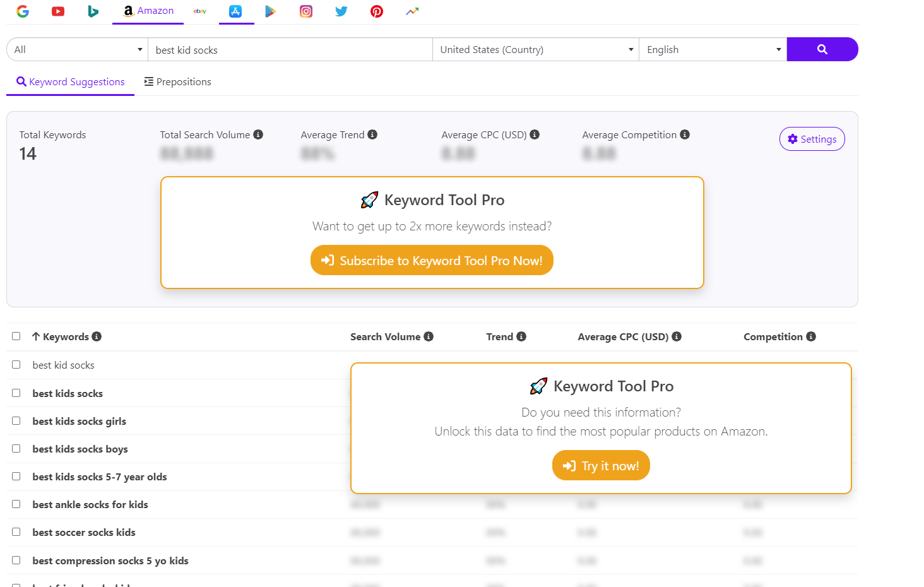The height and width of the screenshot is (587, 924).
Task: Select the YouTube platform icon
Action: [58, 11]
